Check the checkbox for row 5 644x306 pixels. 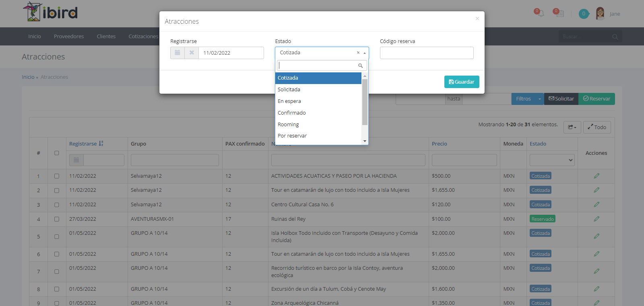[57, 236]
